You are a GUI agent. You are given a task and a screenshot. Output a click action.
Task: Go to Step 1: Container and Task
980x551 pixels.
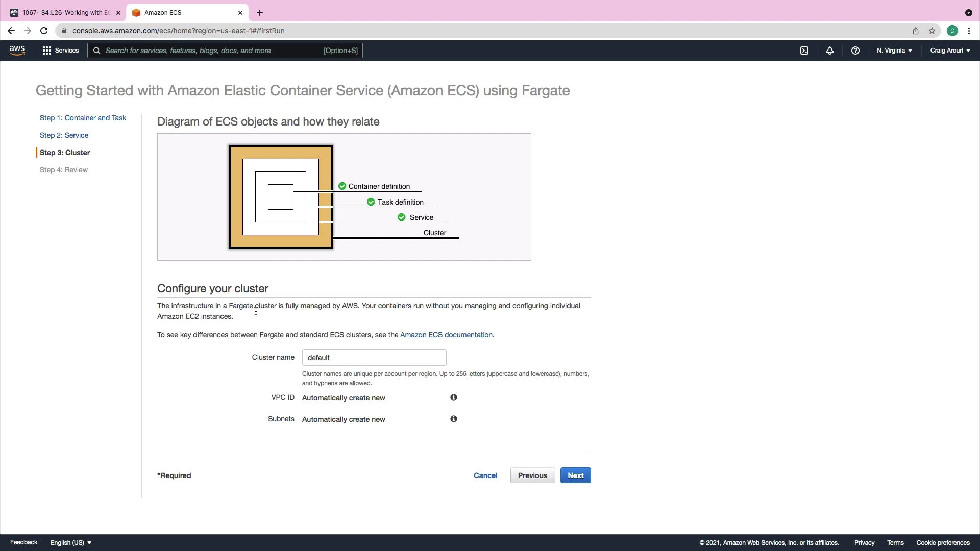83,118
